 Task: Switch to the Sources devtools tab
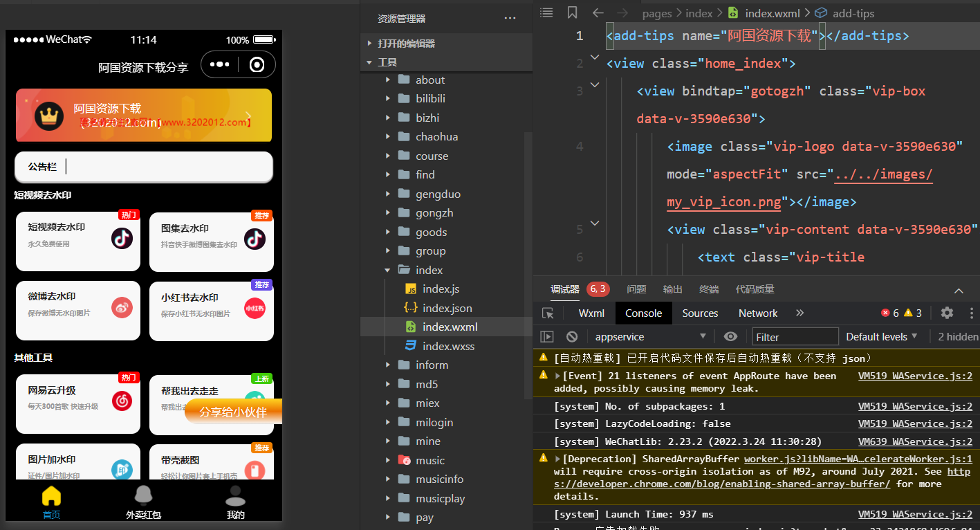click(700, 313)
